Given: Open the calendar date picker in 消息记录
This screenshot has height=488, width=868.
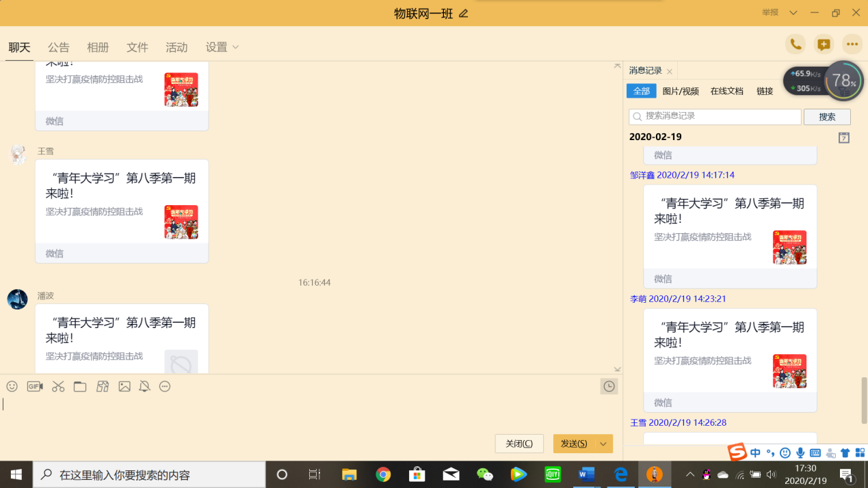Looking at the screenshot, I should click(844, 137).
